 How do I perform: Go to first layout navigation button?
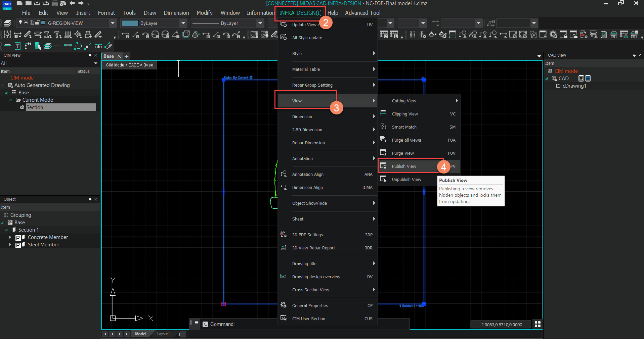click(105, 334)
